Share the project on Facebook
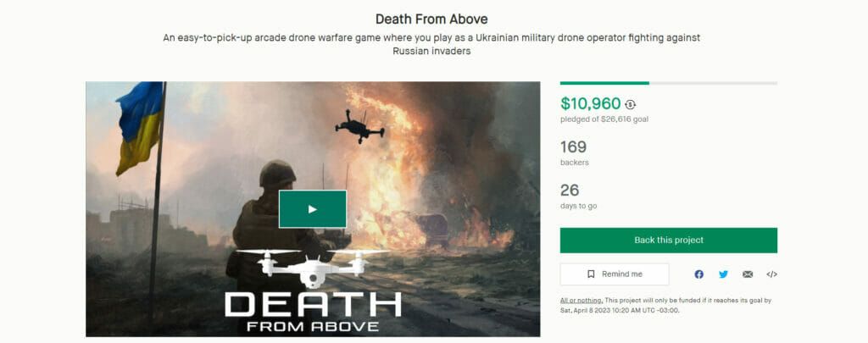 pos(698,274)
